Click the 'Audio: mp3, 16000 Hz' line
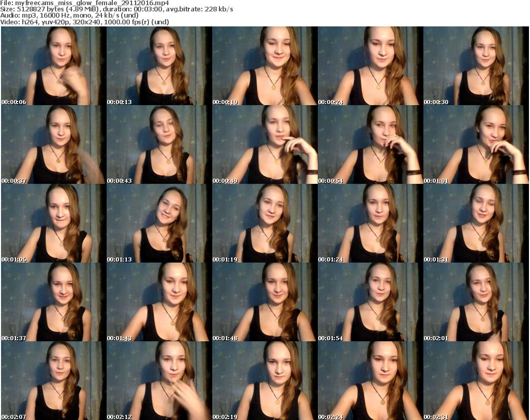This screenshot has height=420, width=530. [69, 15]
